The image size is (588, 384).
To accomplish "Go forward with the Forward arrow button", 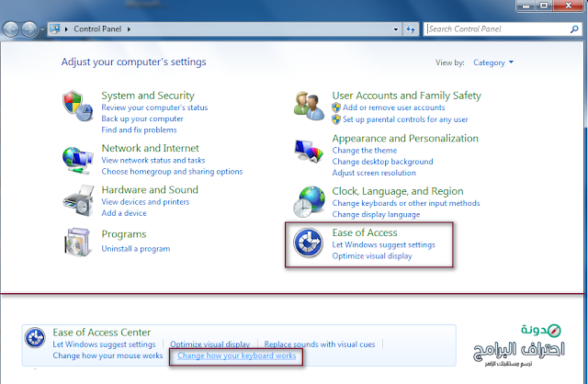I will [x=28, y=29].
